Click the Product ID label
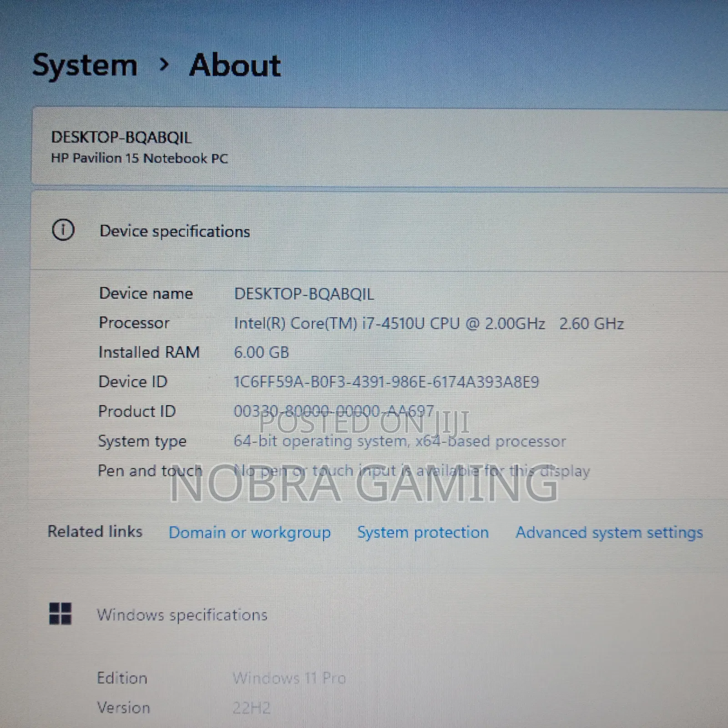The width and height of the screenshot is (728, 728). pyautogui.click(x=137, y=411)
